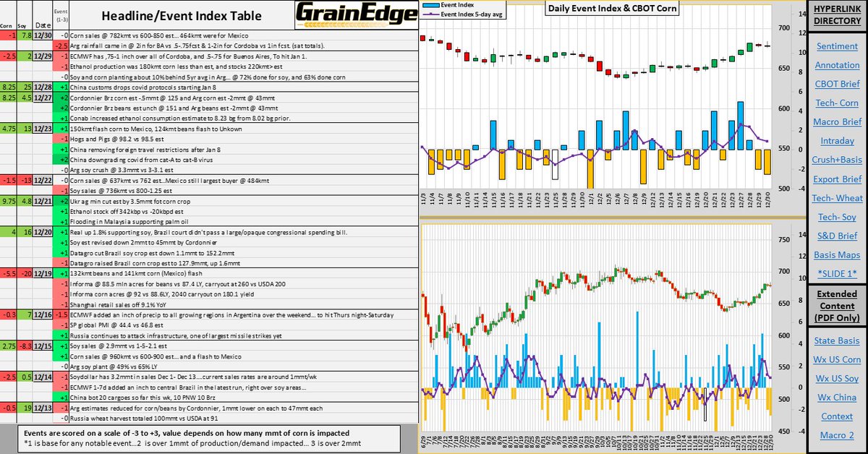Open the Intraday section

pos(836,140)
